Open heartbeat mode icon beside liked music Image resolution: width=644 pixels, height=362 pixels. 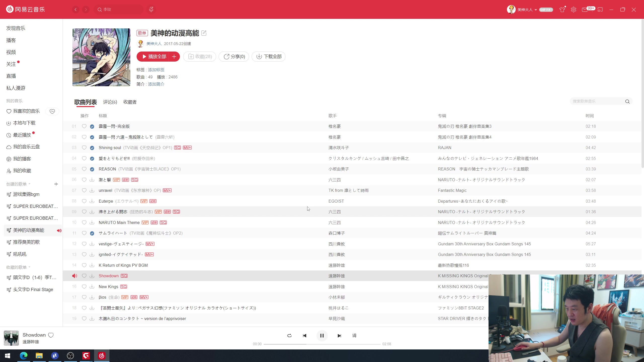pyautogui.click(x=52, y=111)
